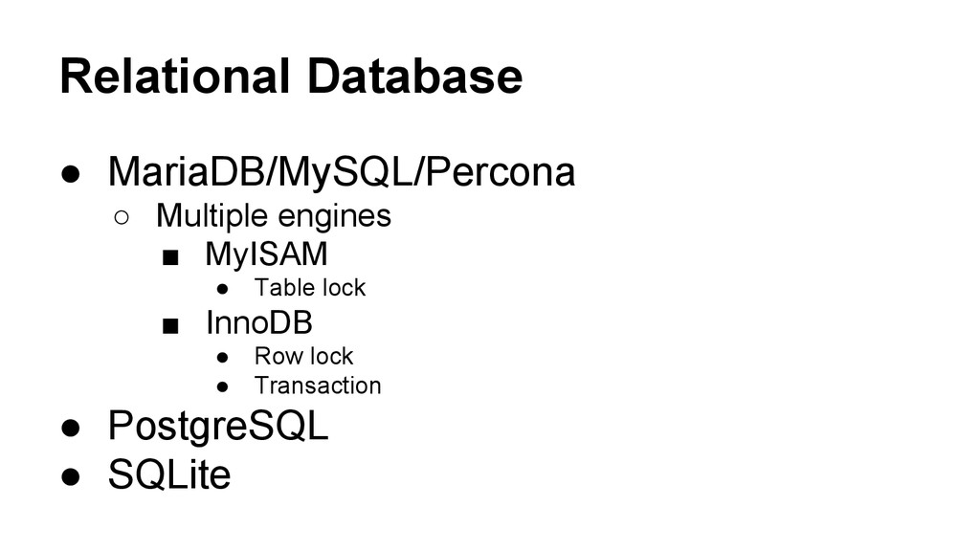The height and width of the screenshot is (551, 980).
Task: Click the hollow circle bullet beside Multiple engines
Action: tap(122, 218)
